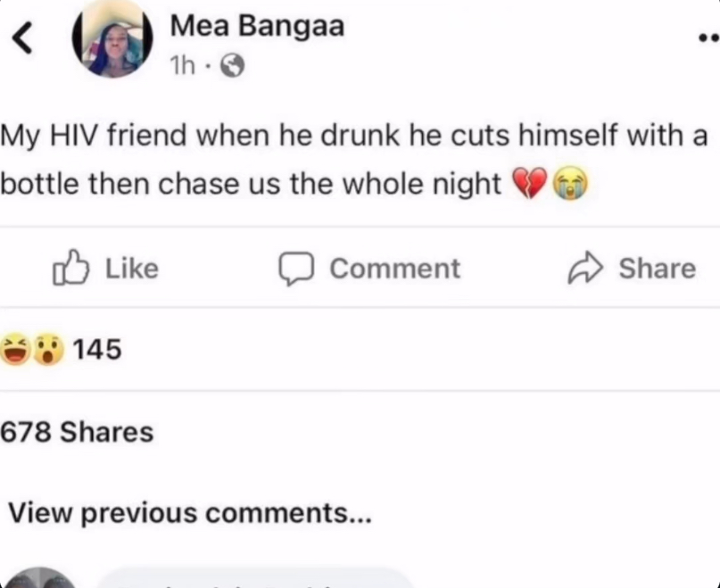Viewport: 720px width, 588px height.
Task: Select the Comment text label
Action: point(394,269)
